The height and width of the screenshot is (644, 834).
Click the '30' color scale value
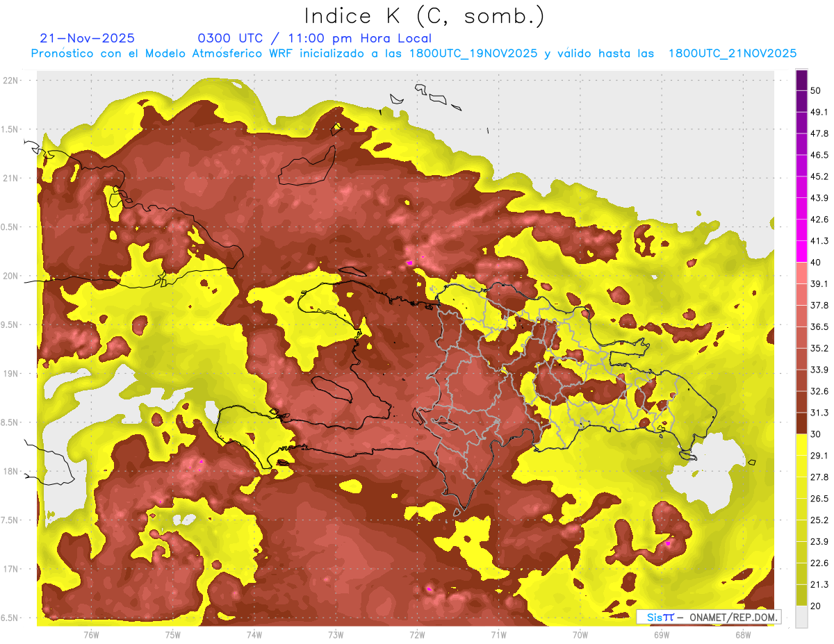point(816,434)
